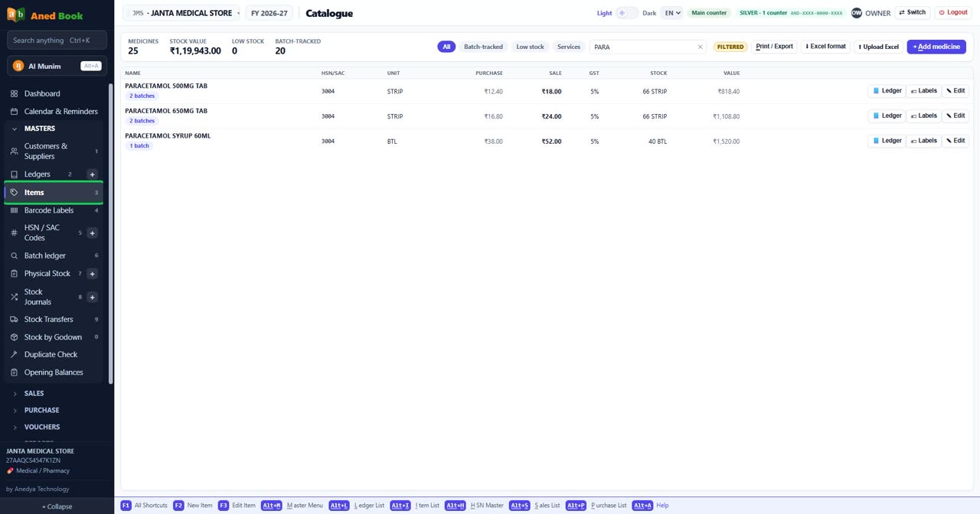Open Calendar & Reminders icon in sidebar

[14, 111]
